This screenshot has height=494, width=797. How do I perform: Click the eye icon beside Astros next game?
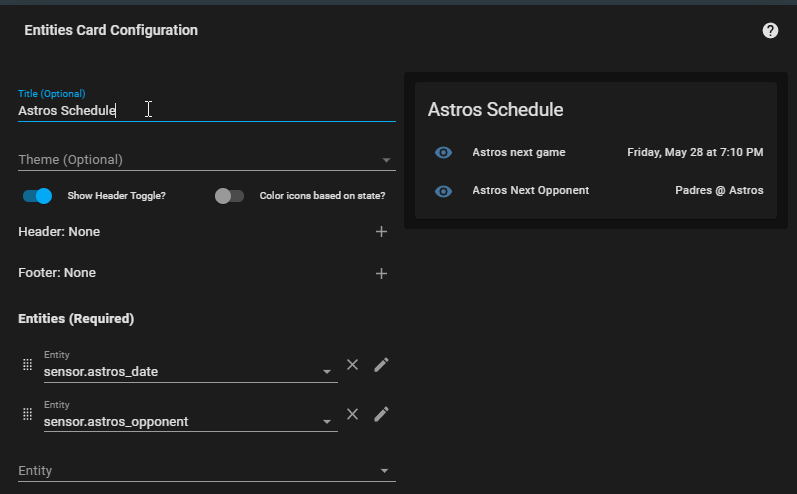(443, 152)
